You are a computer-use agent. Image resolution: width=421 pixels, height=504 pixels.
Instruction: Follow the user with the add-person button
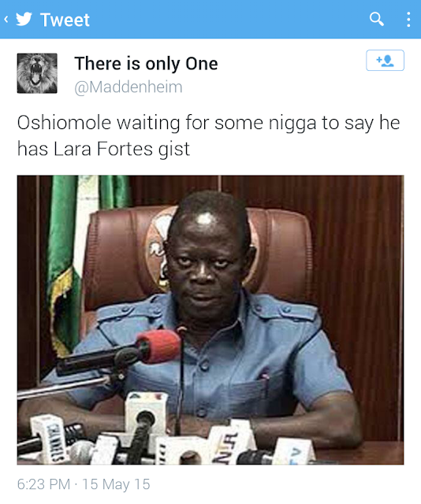tap(385, 61)
